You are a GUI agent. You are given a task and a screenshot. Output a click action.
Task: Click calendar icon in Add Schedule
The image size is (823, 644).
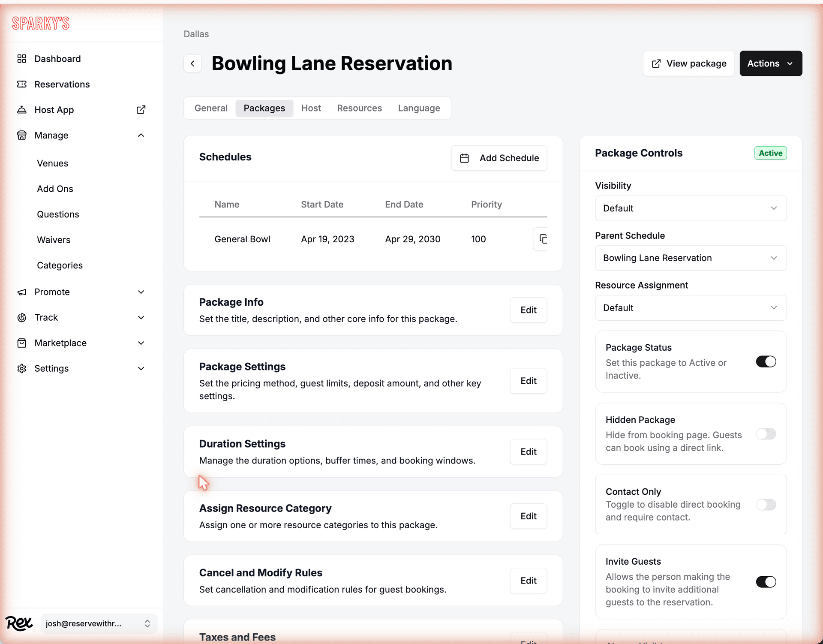(464, 158)
